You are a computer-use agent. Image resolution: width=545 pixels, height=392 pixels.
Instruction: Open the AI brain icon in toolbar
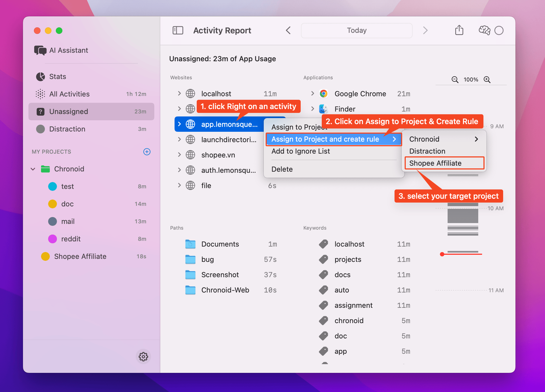pos(484,30)
